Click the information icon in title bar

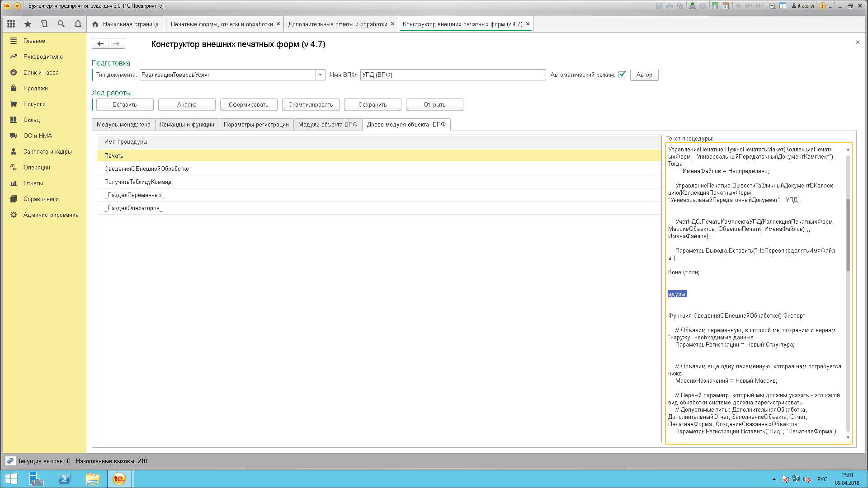(x=822, y=6)
